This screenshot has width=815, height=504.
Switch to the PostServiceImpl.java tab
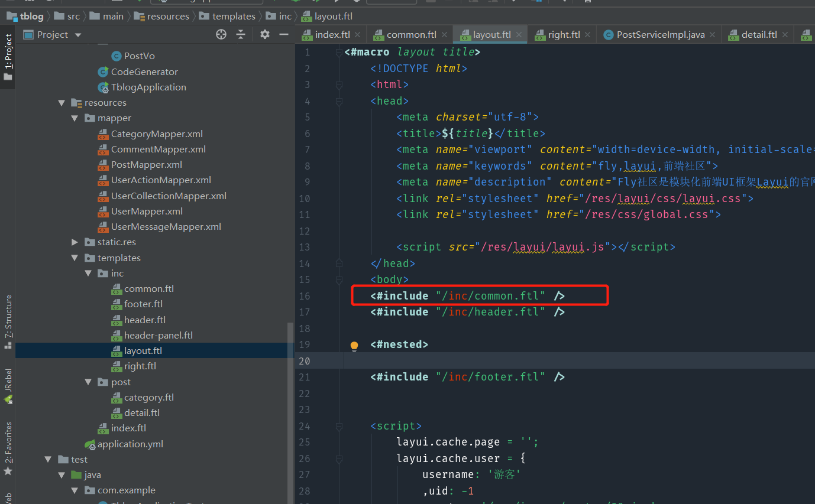pyautogui.click(x=660, y=34)
